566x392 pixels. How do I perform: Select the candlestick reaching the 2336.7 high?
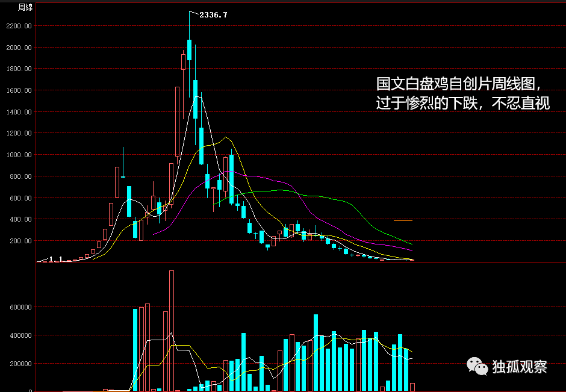point(190,54)
